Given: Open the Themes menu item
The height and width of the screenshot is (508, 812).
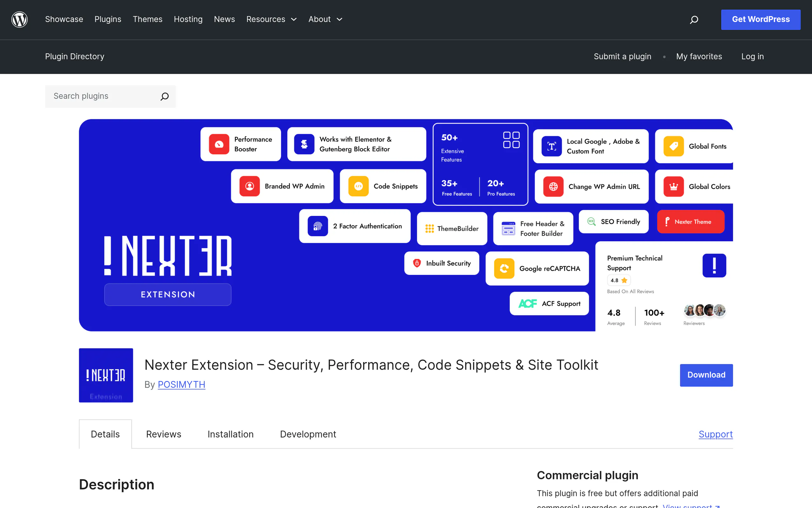Looking at the screenshot, I should (x=147, y=19).
